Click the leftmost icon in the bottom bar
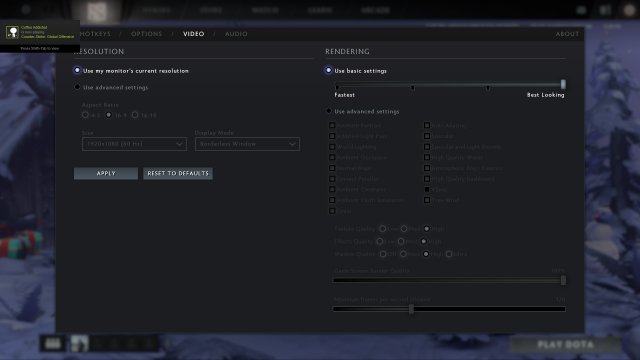The height and width of the screenshot is (360, 640). click(53, 344)
